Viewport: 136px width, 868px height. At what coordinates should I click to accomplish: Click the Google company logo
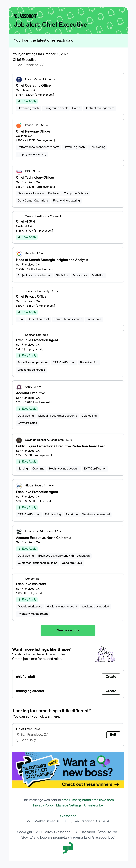point(19,254)
